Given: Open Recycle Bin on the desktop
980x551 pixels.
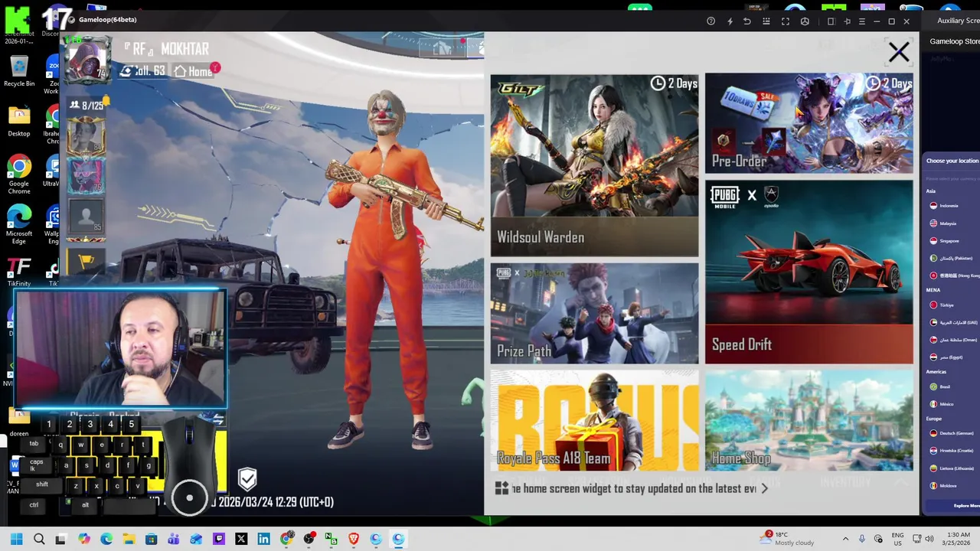Looking at the screenshot, I should click(19, 71).
